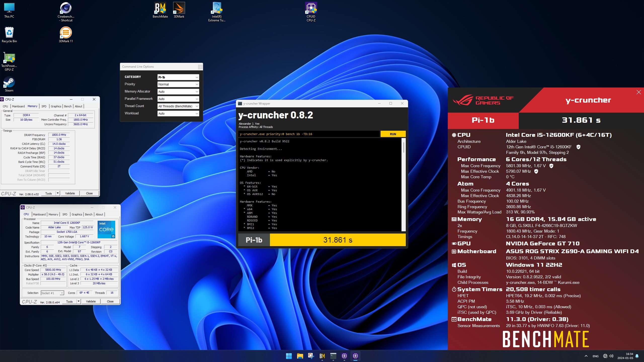Viewport: 644px width, 362px height.
Task: Click the Max Core Frequency verification shield
Action: [x=551, y=166]
